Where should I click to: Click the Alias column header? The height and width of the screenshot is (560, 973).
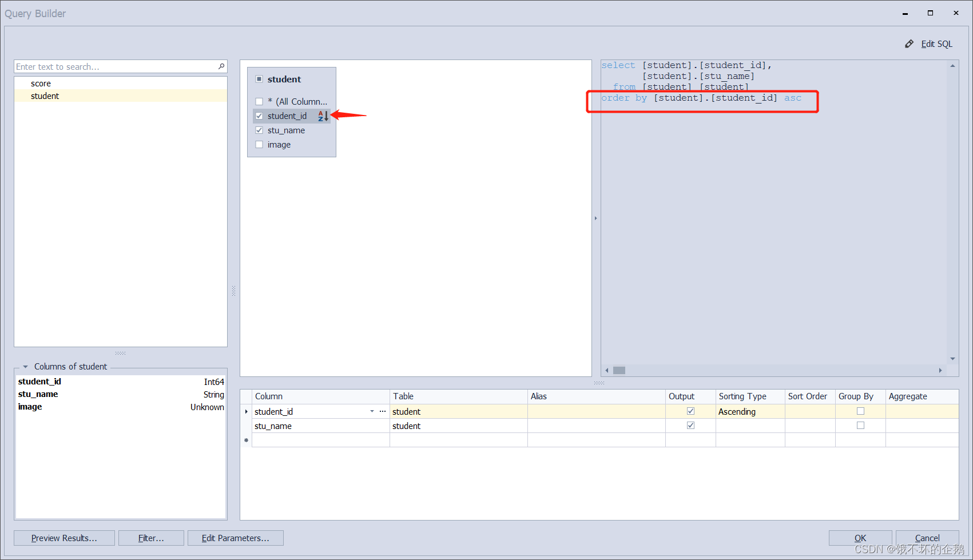(597, 396)
